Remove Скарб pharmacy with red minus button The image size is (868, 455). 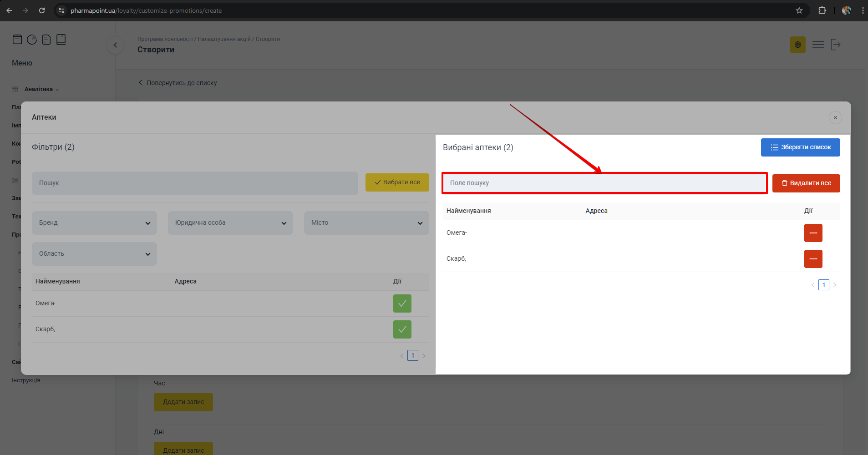[813, 259]
